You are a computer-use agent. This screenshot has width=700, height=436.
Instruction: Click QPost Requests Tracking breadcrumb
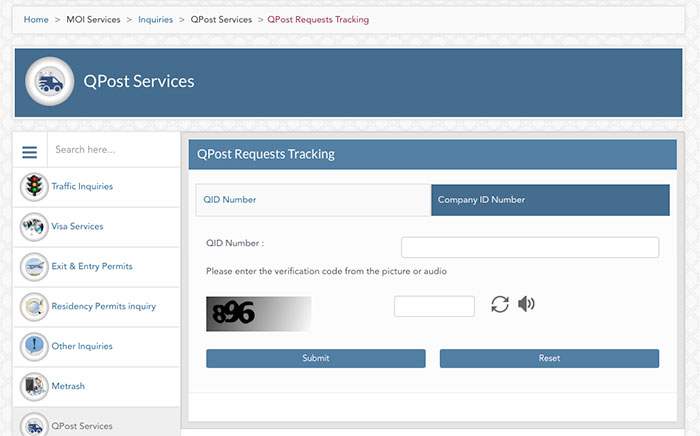coord(318,20)
